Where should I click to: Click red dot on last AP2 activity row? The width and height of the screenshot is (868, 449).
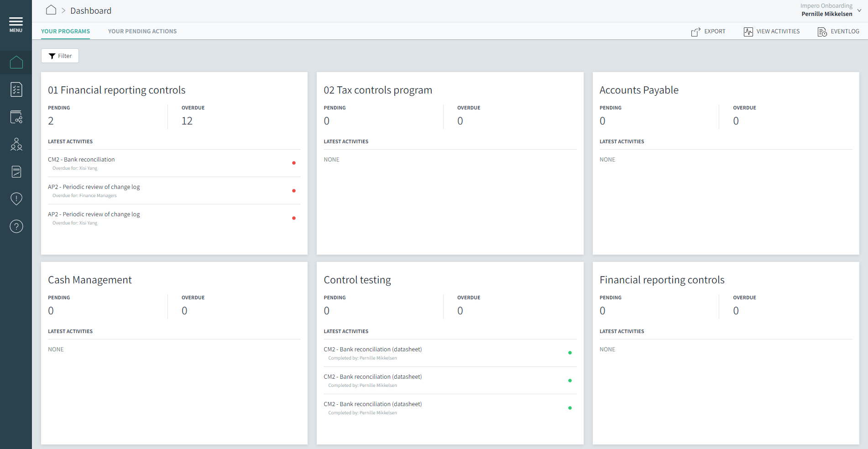[294, 218]
